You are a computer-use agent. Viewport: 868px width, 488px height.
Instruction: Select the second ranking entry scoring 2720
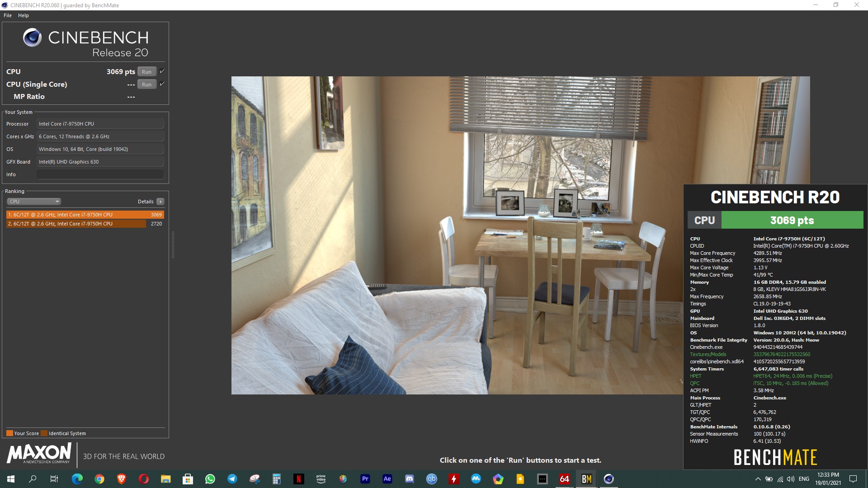click(x=85, y=224)
